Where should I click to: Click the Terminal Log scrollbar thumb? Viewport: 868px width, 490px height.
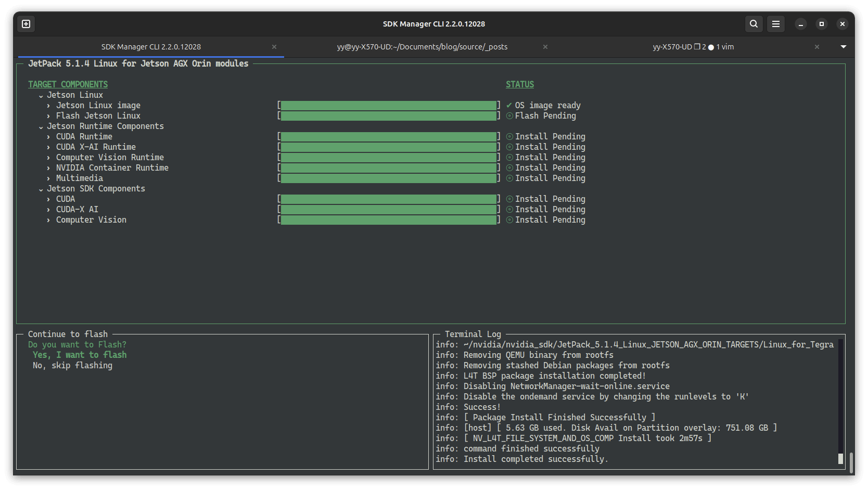(840, 459)
